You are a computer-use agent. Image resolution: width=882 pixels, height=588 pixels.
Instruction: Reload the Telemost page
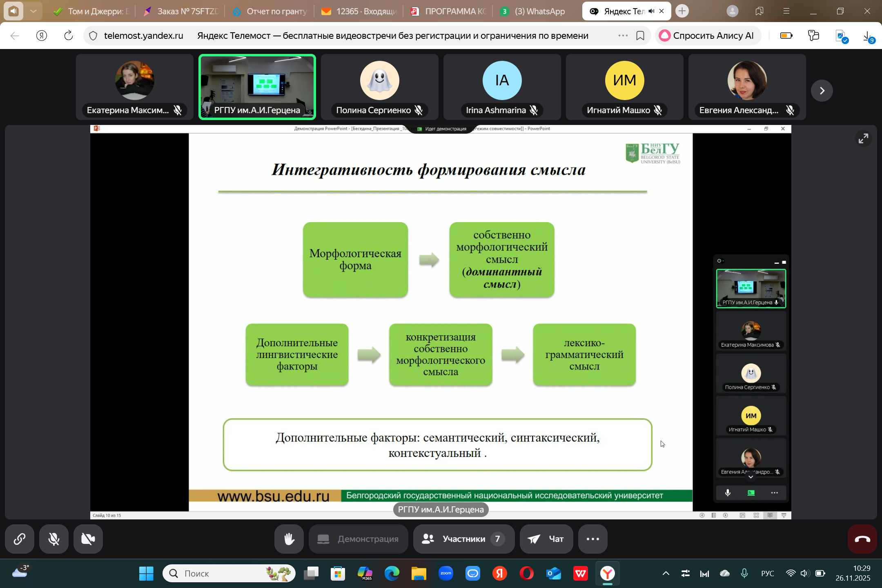point(69,36)
